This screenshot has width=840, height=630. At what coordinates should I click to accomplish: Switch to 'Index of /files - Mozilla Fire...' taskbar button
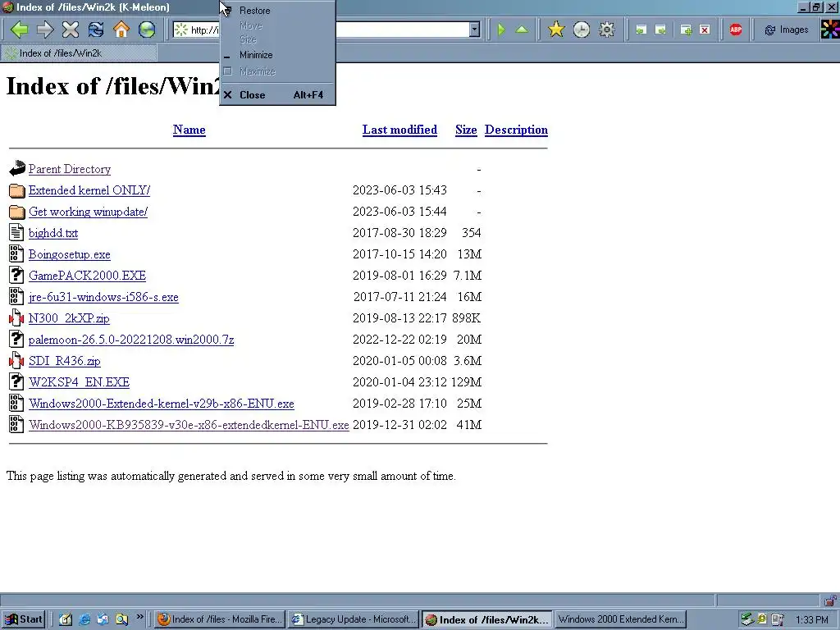coord(220,619)
